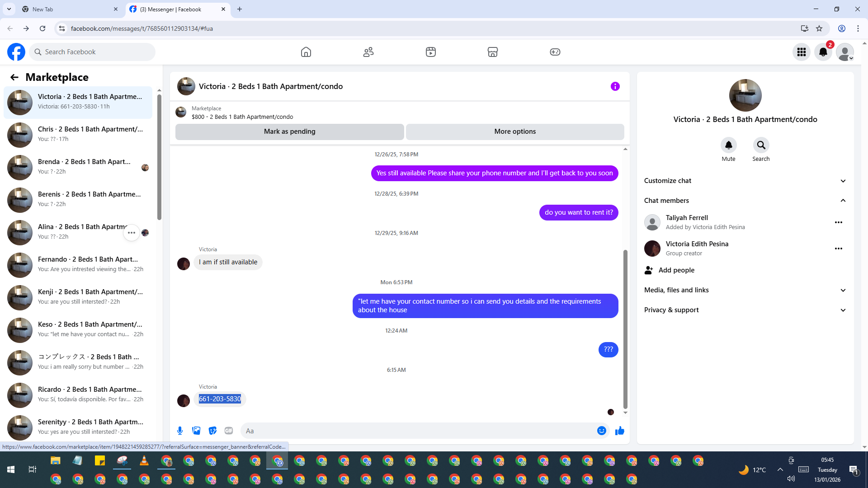The image size is (868, 488).
Task: Switch to the New Tab browser tab
Action: [x=68, y=9]
